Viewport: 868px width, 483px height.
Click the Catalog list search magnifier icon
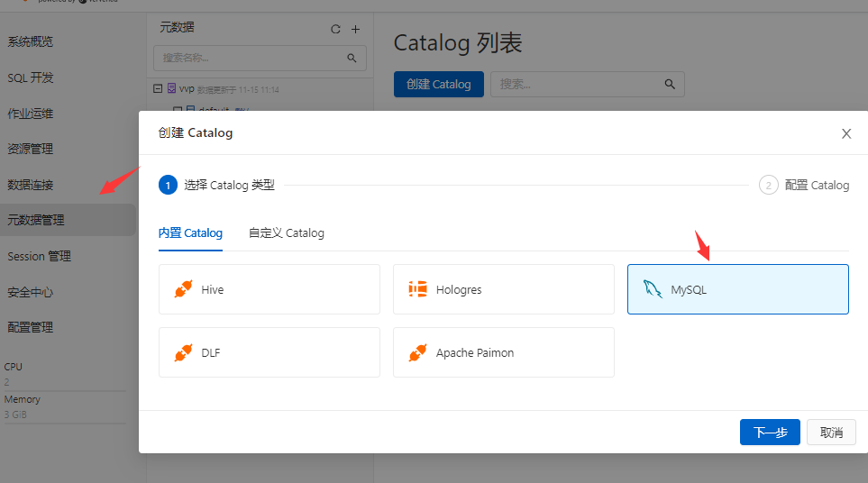point(670,84)
